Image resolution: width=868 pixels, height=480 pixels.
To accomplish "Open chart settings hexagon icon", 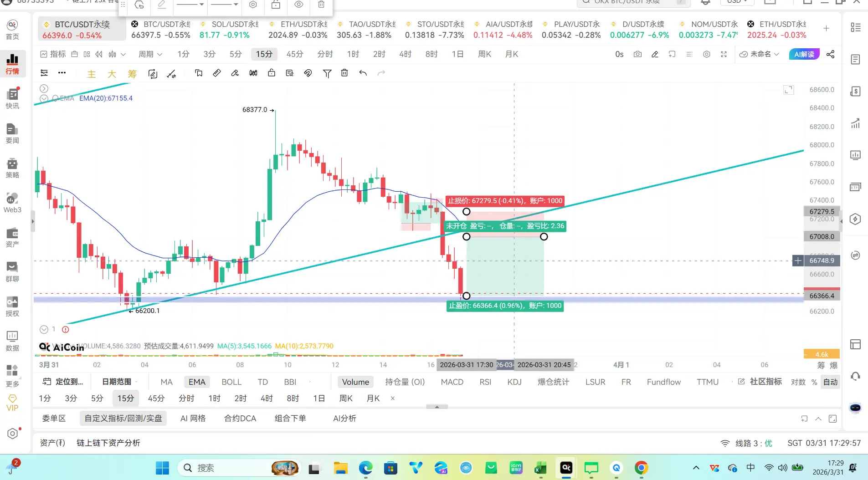I will tap(707, 54).
